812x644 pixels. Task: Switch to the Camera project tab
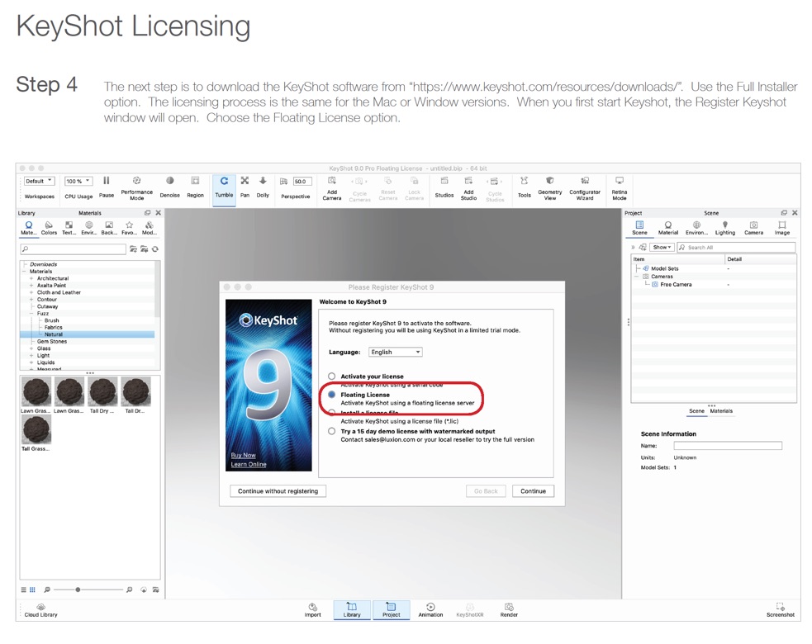(x=753, y=228)
